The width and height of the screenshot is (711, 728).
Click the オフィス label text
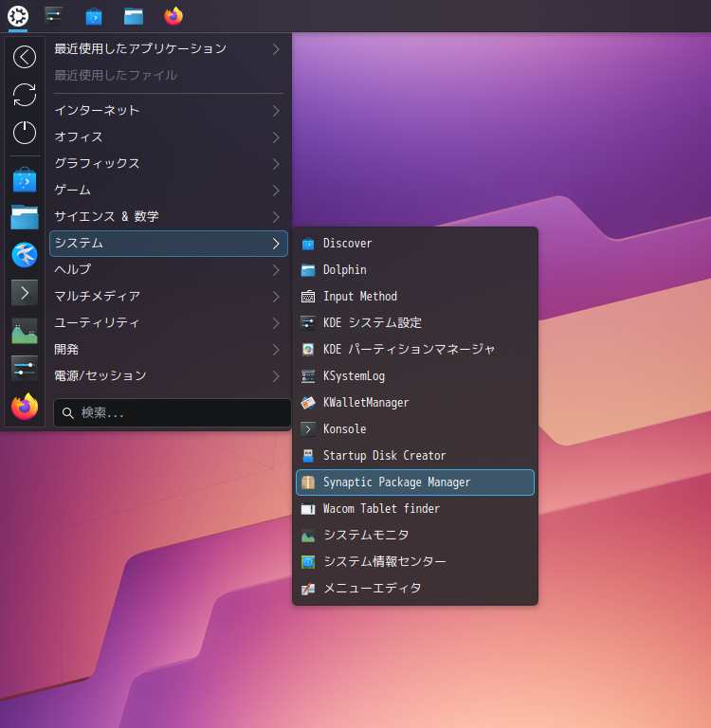(79, 136)
